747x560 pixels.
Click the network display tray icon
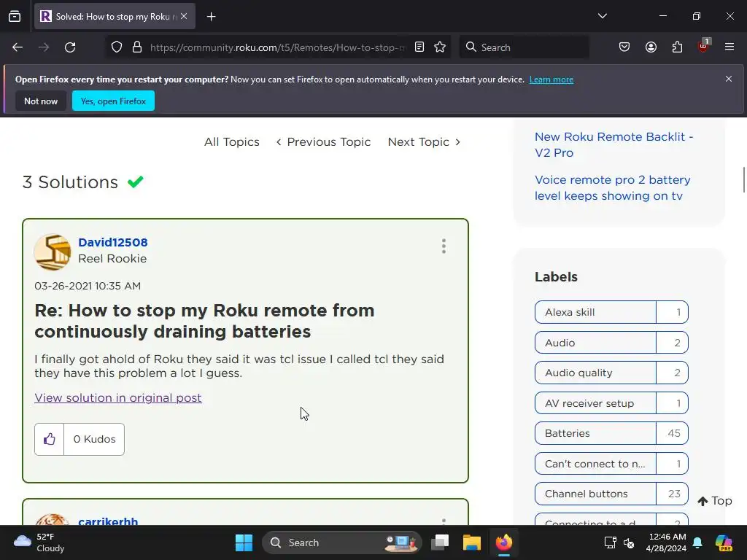pos(610,542)
